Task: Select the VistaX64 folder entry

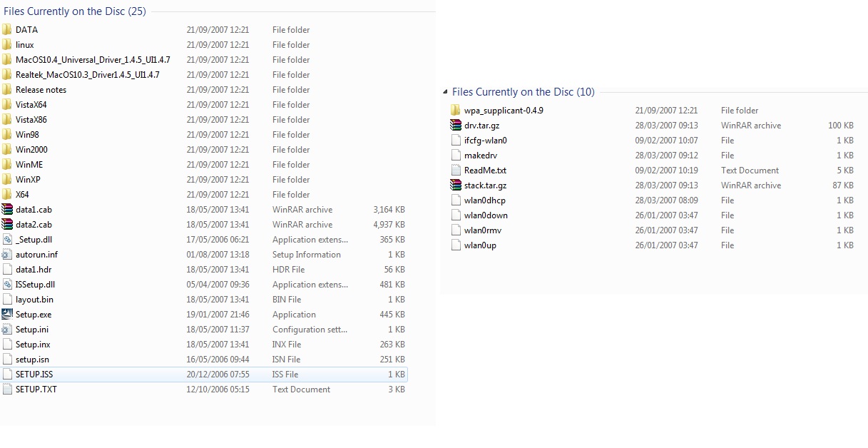Action: coord(31,105)
